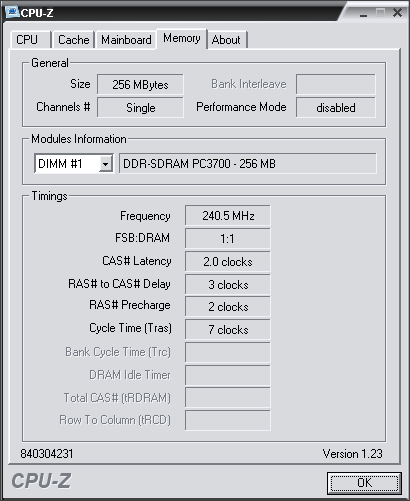Click the CAS# Latency 2.0 clocks field
Viewport: 410px width, 501px height.
pos(228,262)
